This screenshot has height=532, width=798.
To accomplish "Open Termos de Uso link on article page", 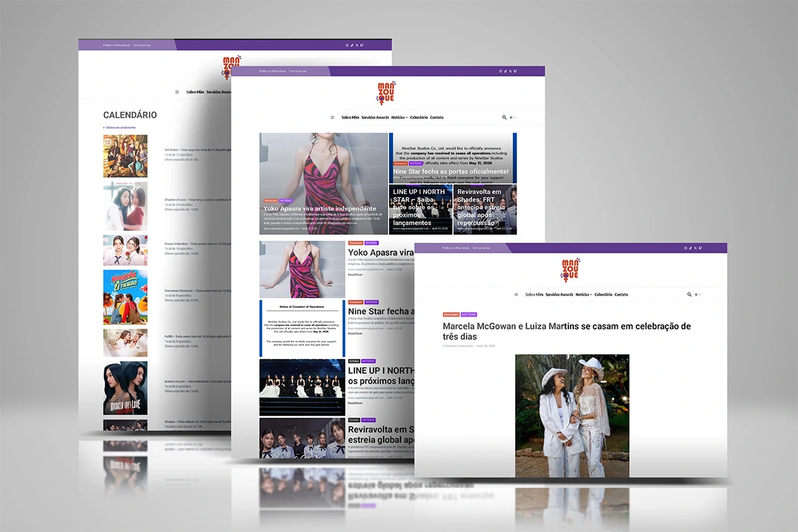I will (481, 248).
